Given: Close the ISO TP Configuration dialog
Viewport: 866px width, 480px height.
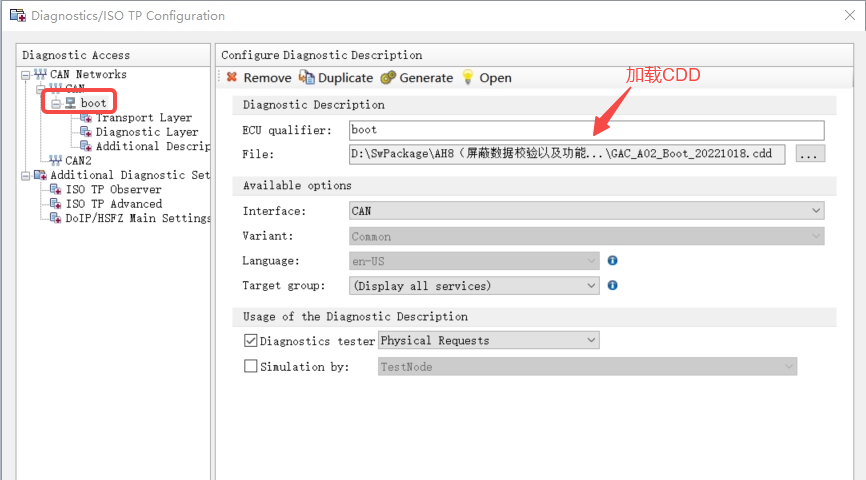Looking at the screenshot, I should click(850, 15).
